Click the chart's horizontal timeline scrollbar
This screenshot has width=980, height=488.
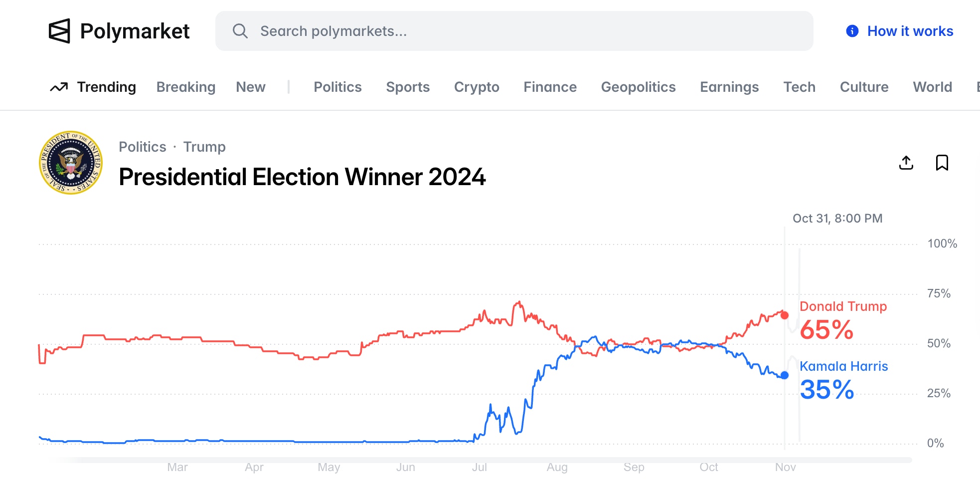pos(479,460)
